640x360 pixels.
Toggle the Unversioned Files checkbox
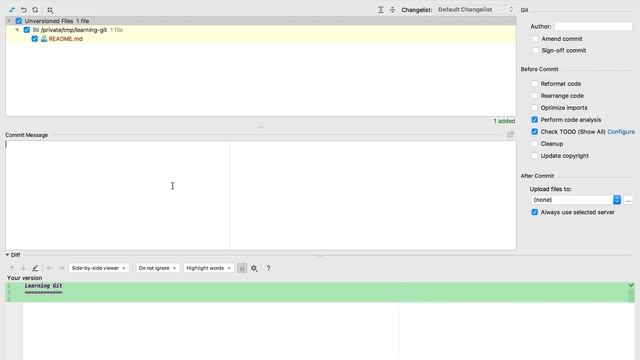click(x=19, y=21)
